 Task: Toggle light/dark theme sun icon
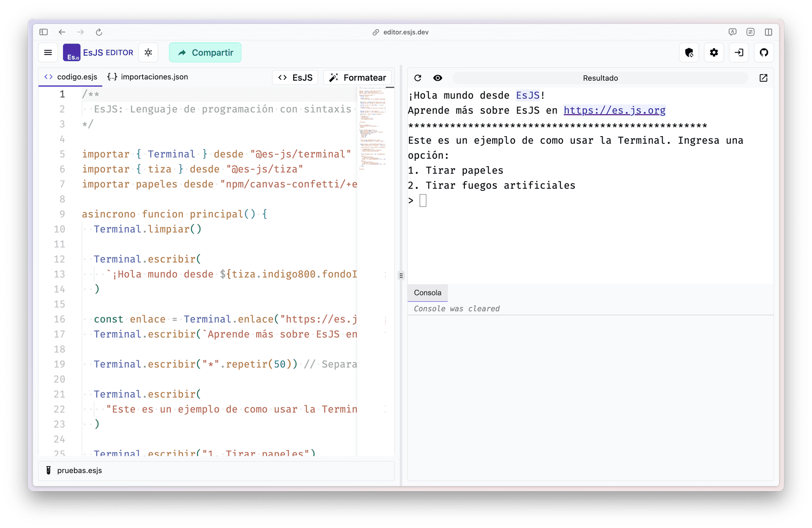pos(148,52)
